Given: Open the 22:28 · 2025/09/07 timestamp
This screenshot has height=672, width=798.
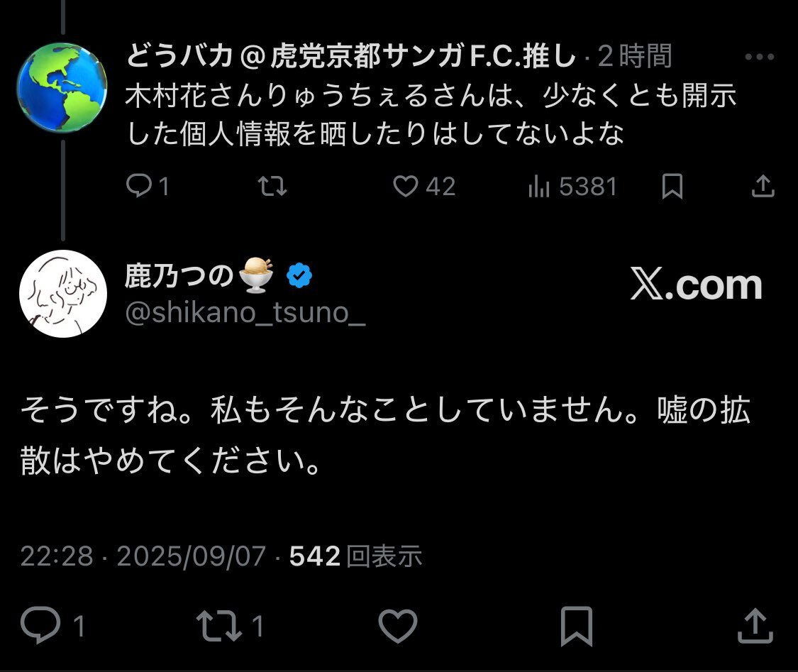Looking at the screenshot, I should (x=143, y=556).
